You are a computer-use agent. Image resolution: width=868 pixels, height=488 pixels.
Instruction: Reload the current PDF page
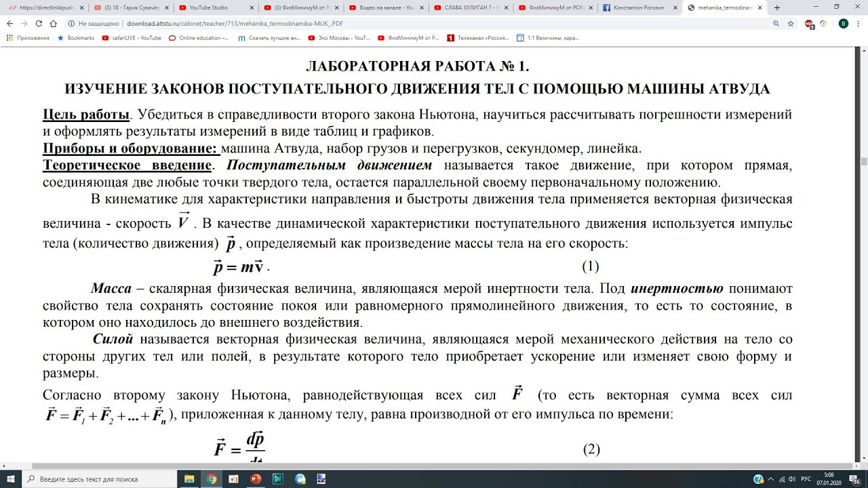(40, 23)
